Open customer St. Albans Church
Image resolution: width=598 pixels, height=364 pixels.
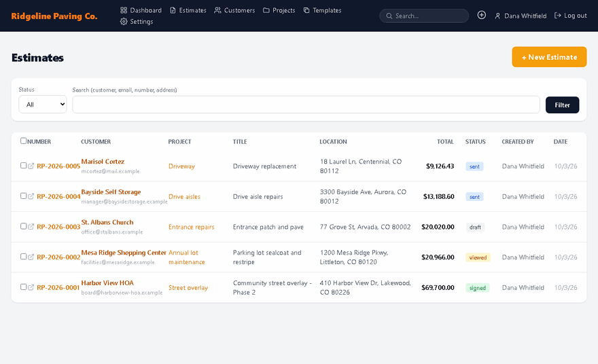[x=107, y=222]
